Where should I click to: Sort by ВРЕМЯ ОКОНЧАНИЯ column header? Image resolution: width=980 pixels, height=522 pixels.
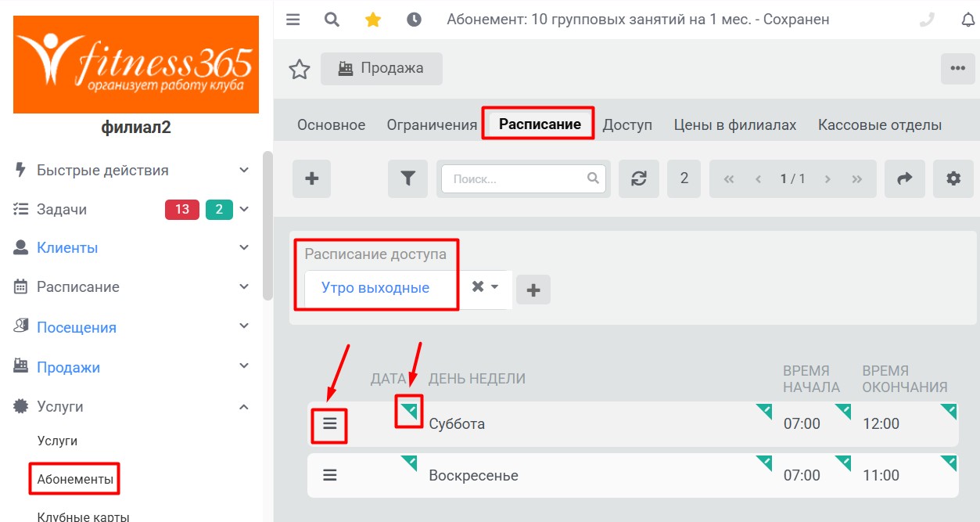pyautogui.click(x=905, y=379)
